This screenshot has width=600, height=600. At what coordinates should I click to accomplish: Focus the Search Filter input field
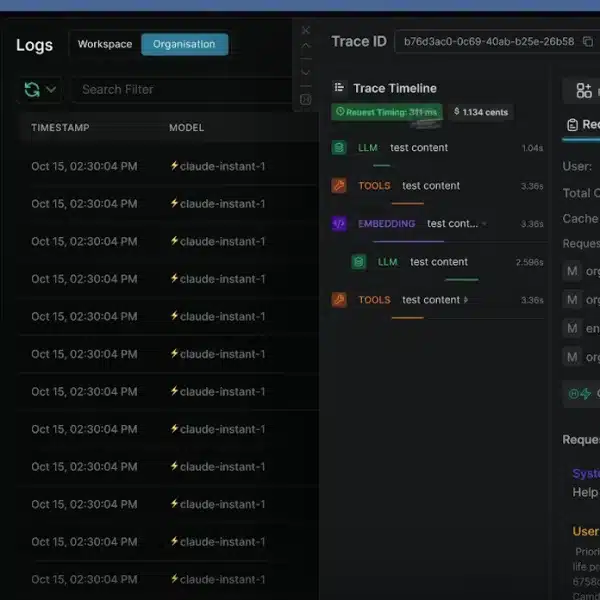point(183,90)
